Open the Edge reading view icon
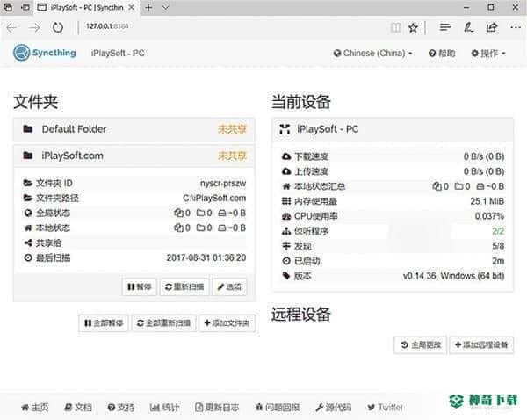 point(395,27)
